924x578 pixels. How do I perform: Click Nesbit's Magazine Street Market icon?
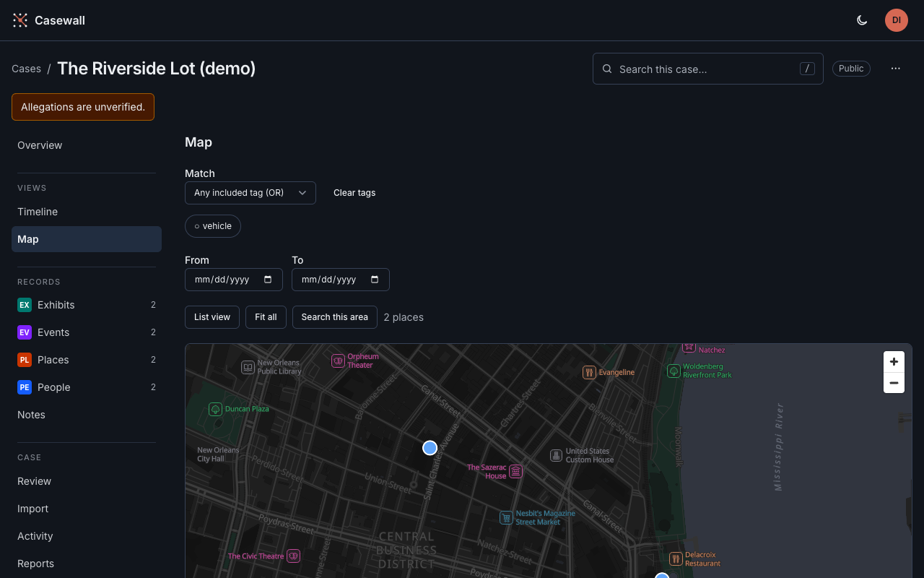point(507,517)
